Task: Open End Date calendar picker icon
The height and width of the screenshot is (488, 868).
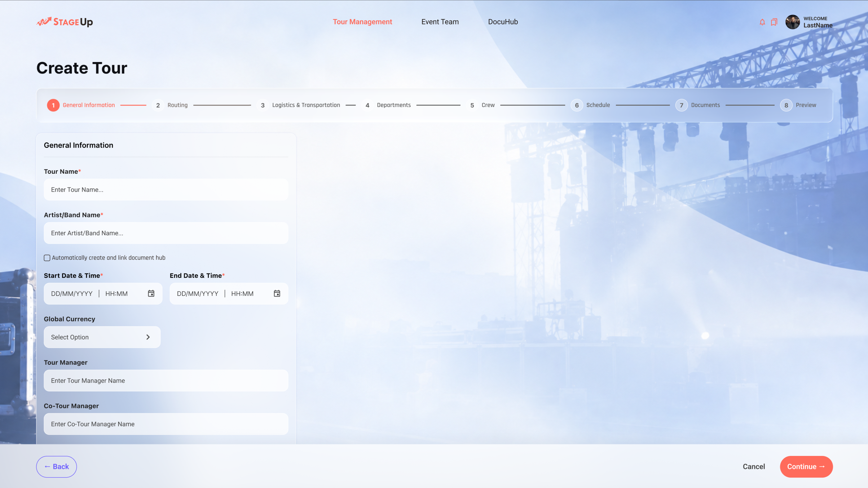Action: [277, 293]
